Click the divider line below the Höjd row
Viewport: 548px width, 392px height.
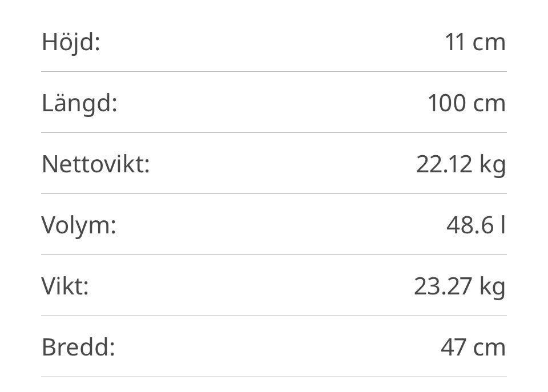tap(274, 72)
